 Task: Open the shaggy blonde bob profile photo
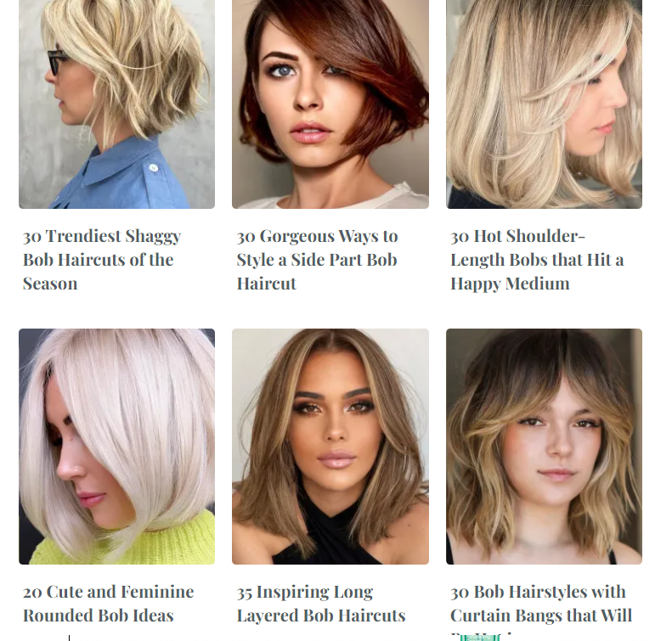click(116, 104)
